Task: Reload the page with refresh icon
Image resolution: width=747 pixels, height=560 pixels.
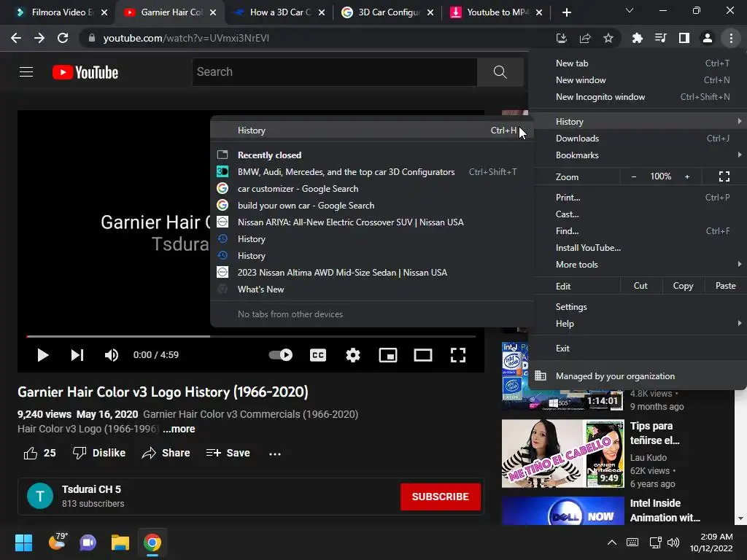Action: pyautogui.click(x=63, y=38)
